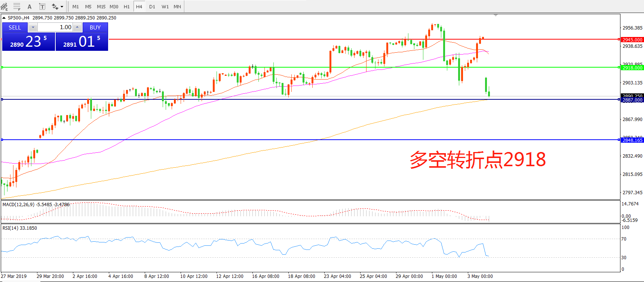This screenshot has height=282, width=644.
Task: Decrease lot volume with down arrow
Action: (x=33, y=27)
